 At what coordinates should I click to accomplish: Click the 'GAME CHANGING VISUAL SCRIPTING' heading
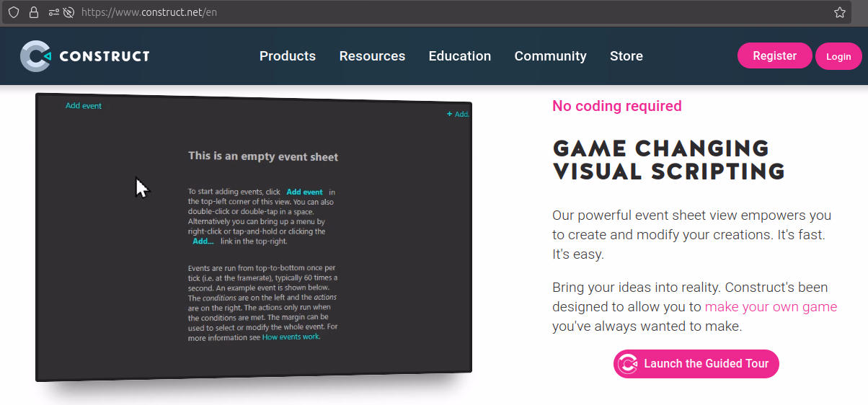tap(668, 160)
